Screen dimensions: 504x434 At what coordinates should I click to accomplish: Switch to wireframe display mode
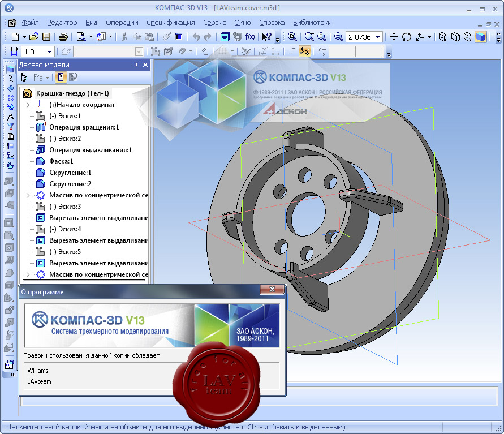pyautogui.click(x=443, y=37)
